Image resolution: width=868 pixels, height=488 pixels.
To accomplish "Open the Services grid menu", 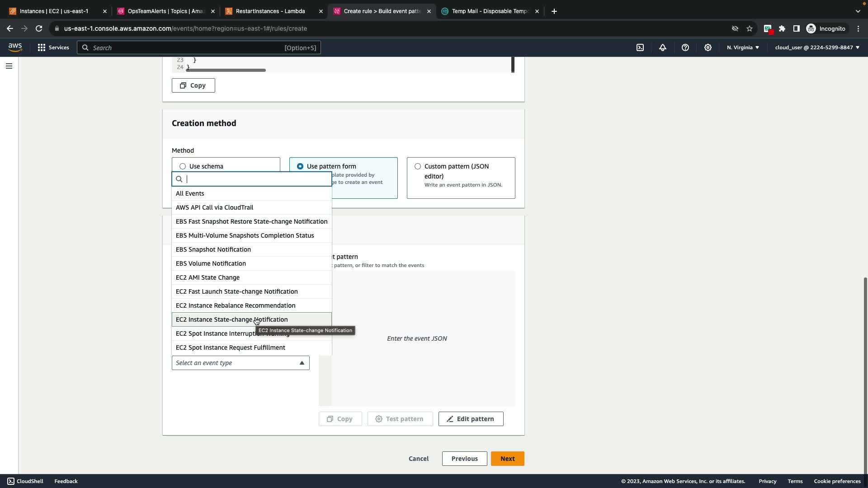I will point(53,47).
